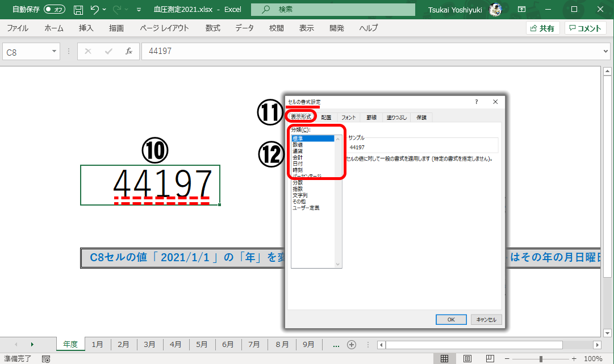Open the Undo history dropdown arrow
Image resolution: width=614 pixels, height=364 pixels.
coord(105,10)
